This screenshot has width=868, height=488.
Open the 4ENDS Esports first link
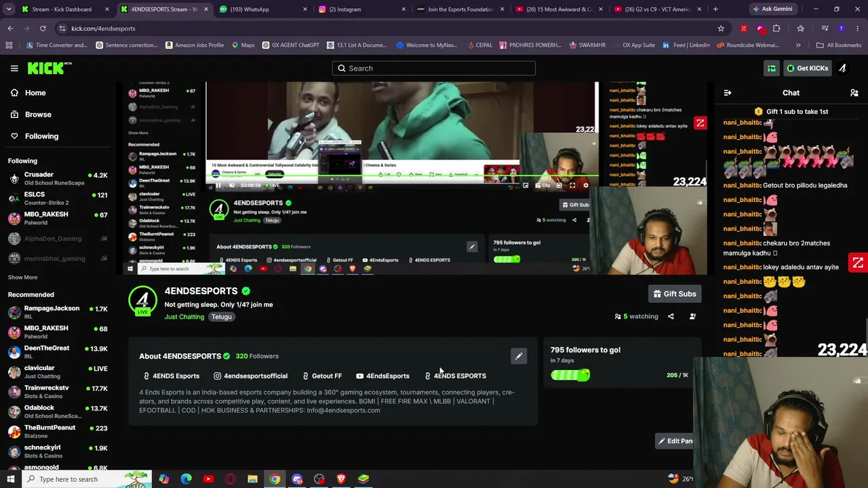(x=171, y=376)
